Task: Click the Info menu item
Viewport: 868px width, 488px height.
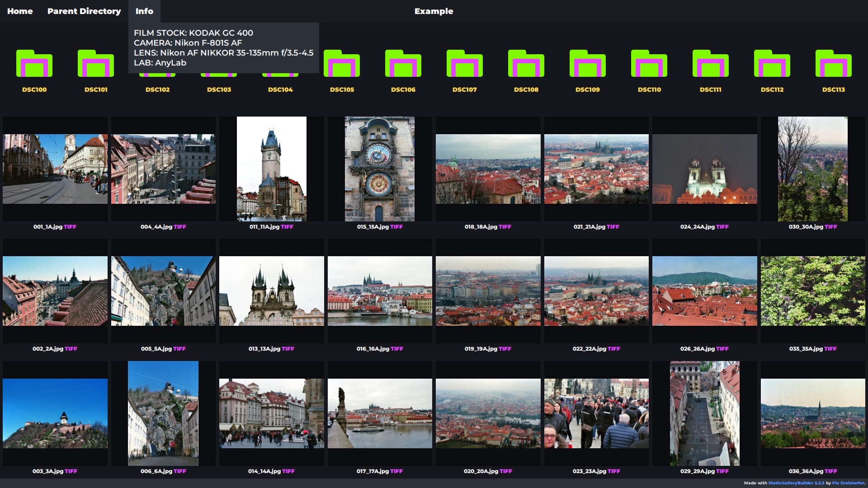Action: pyautogui.click(x=144, y=11)
